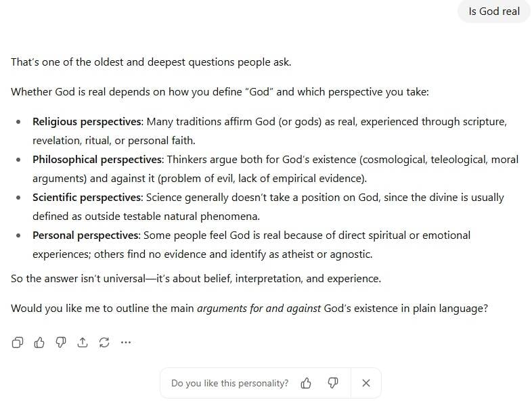Click the sentence "So the answer isn't universal"
532x406 pixels.
(x=196, y=279)
